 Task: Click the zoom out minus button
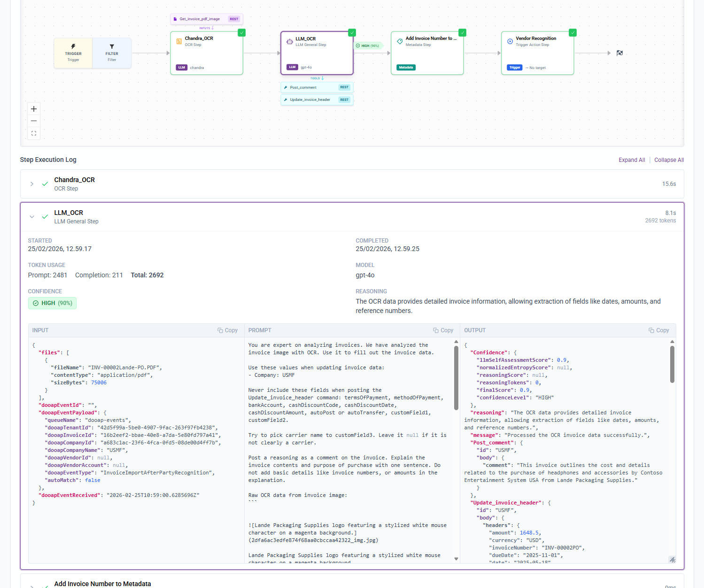34,121
